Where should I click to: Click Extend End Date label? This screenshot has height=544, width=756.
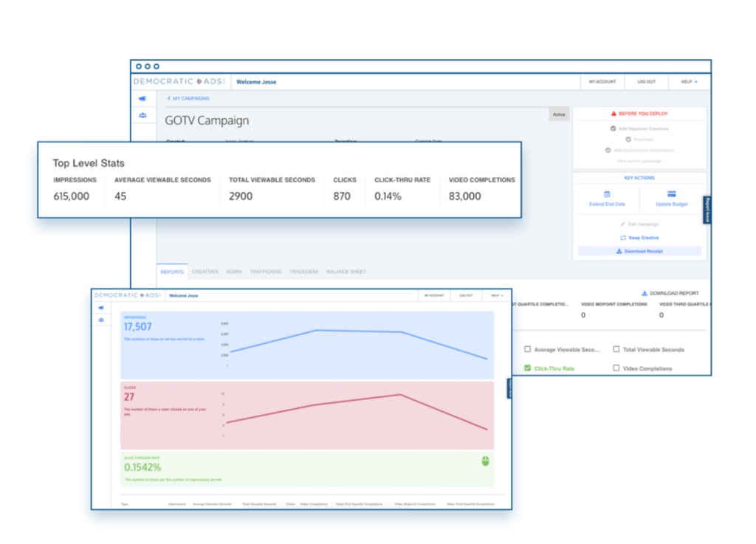[607, 204]
